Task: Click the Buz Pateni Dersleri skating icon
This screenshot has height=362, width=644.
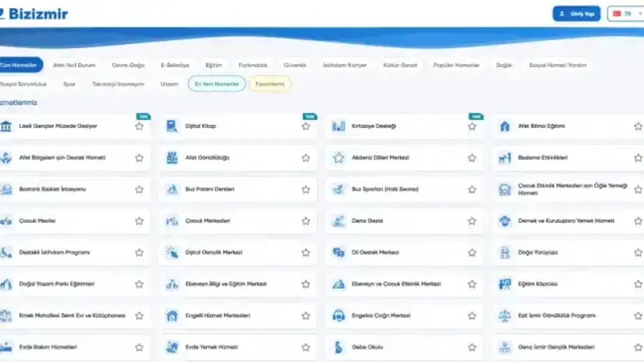Action: [172, 189]
